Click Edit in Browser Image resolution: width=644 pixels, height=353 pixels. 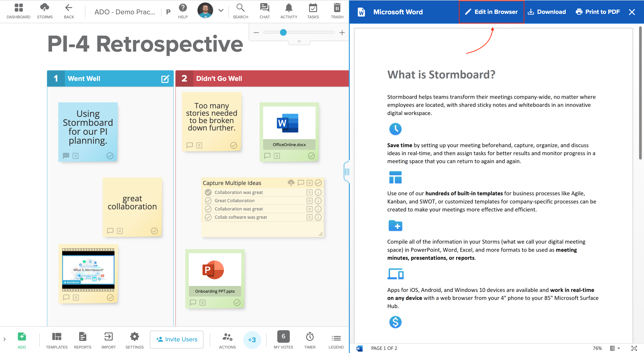pos(491,12)
